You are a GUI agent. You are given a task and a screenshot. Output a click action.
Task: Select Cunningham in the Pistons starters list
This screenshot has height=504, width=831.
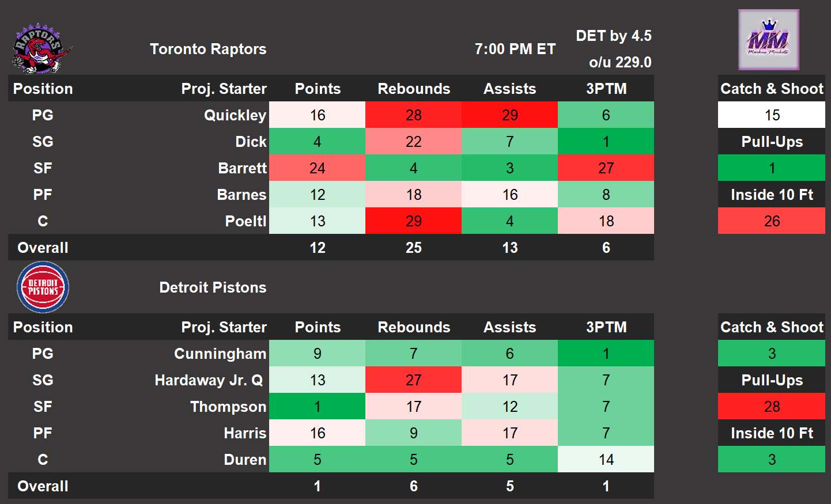pyautogui.click(x=220, y=354)
